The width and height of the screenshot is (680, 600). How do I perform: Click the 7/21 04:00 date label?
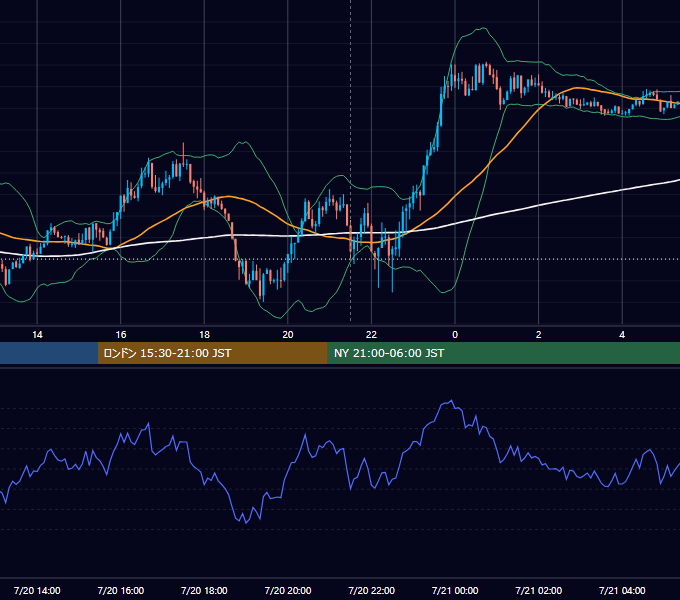tap(622, 590)
